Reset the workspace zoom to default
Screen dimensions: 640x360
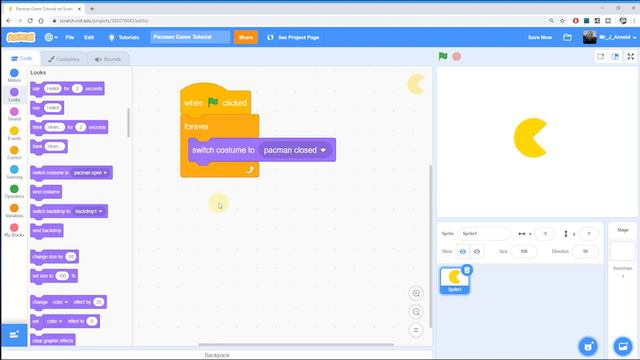(416, 330)
